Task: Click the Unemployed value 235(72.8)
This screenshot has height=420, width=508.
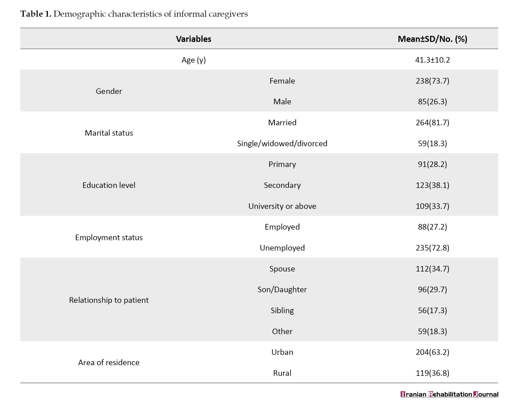Action: tap(432, 248)
